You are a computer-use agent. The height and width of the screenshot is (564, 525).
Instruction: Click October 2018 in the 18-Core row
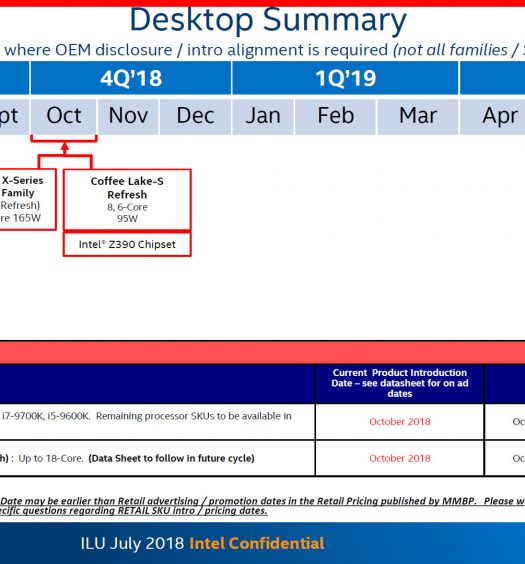point(400,458)
